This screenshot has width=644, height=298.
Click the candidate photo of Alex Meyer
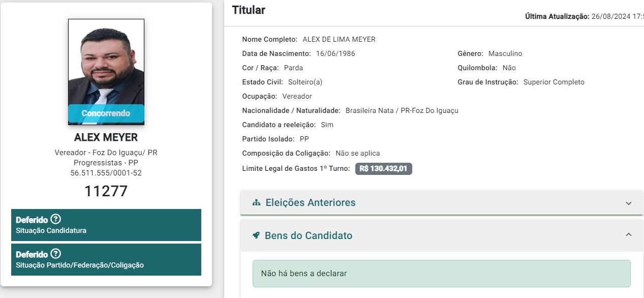click(106, 72)
